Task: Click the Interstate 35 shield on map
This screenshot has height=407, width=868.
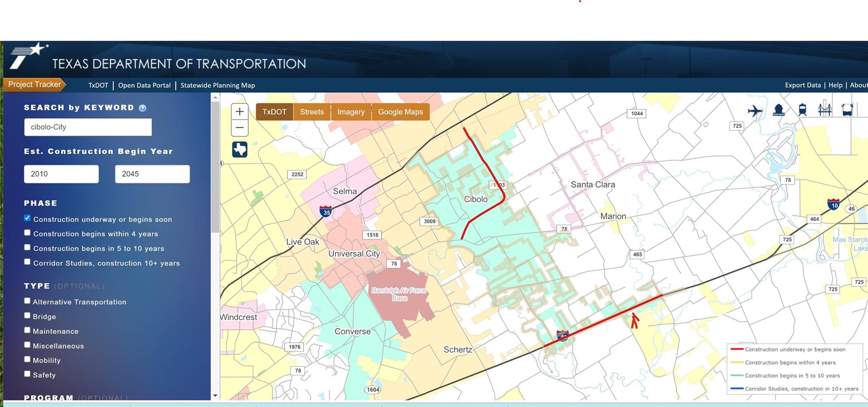Action: pyautogui.click(x=326, y=211)
